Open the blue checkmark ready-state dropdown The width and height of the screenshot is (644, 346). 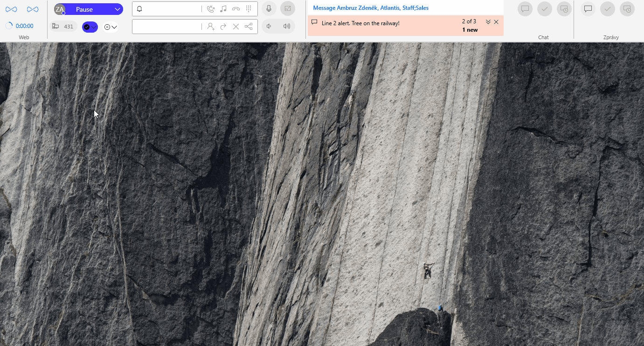[x=90, y=27]
